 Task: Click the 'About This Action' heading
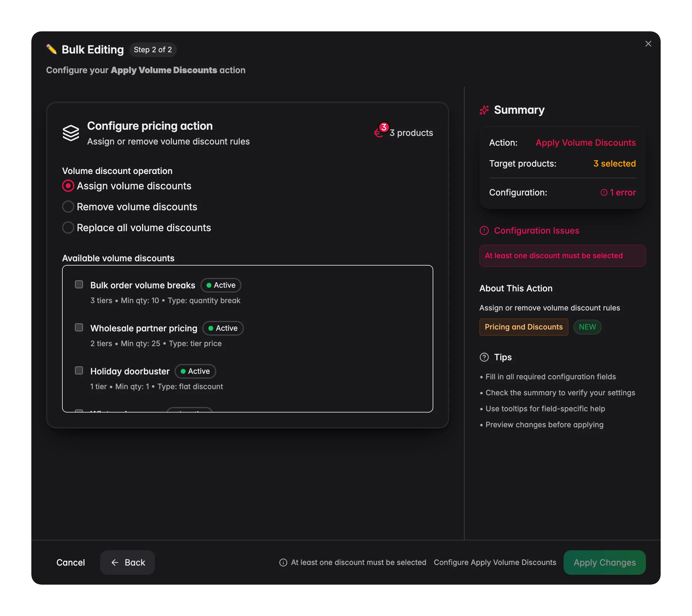(516, 289)
